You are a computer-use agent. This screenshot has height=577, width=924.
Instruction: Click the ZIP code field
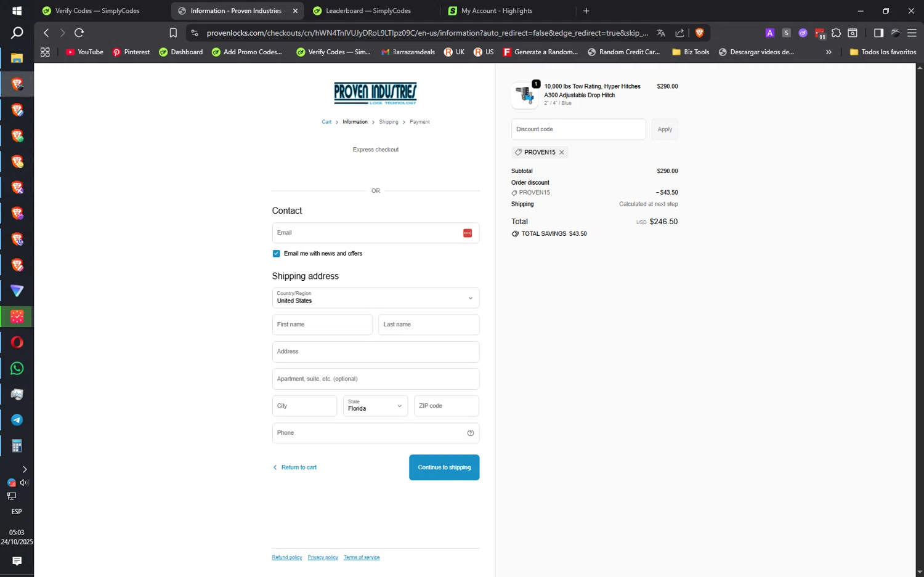tap(447, 406)
